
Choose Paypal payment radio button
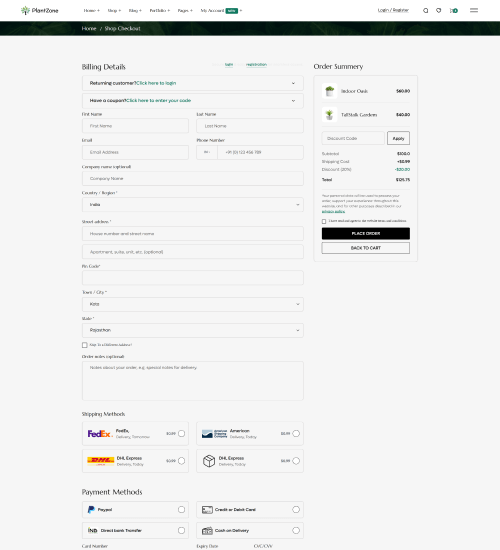(181, 510)
